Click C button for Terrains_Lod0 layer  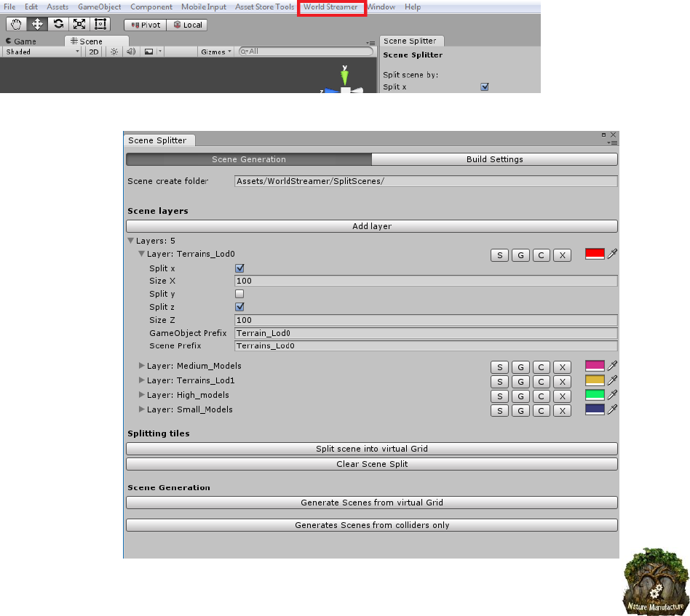pyautogui.click(x=542, y=255)
